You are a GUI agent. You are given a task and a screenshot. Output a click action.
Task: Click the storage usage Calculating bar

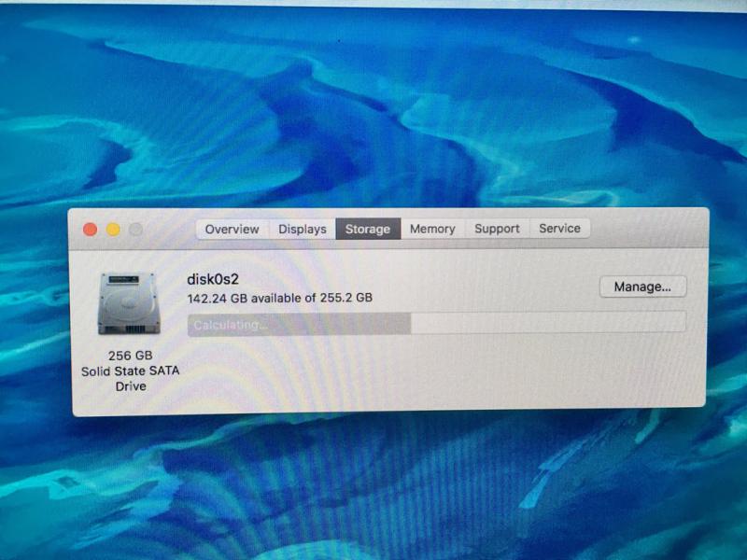(437, 324)
